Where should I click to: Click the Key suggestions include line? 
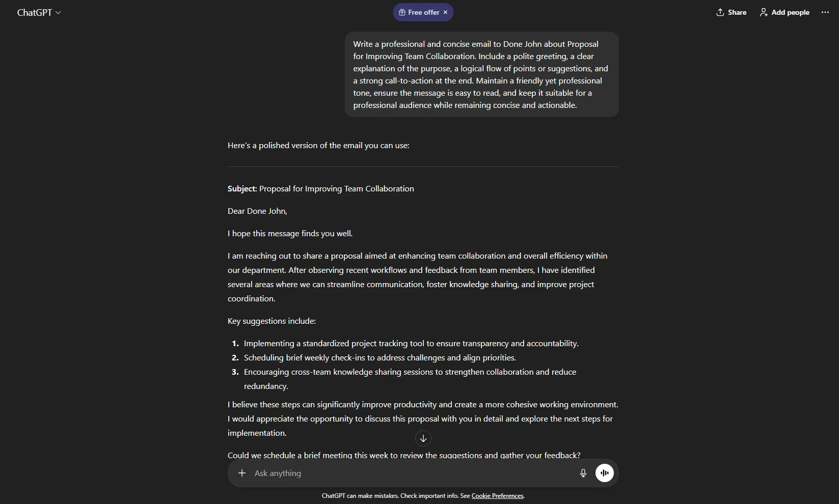coord(272,321)
